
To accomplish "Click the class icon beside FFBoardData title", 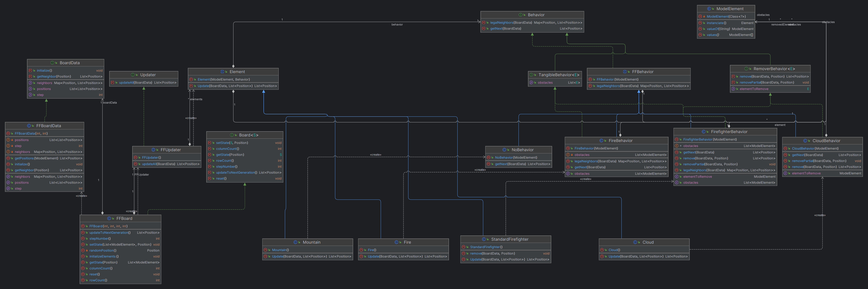I will (x=29, y=126).
